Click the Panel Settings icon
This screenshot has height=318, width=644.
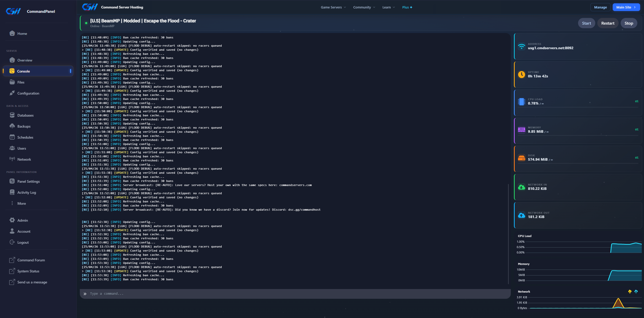point(12,181)
